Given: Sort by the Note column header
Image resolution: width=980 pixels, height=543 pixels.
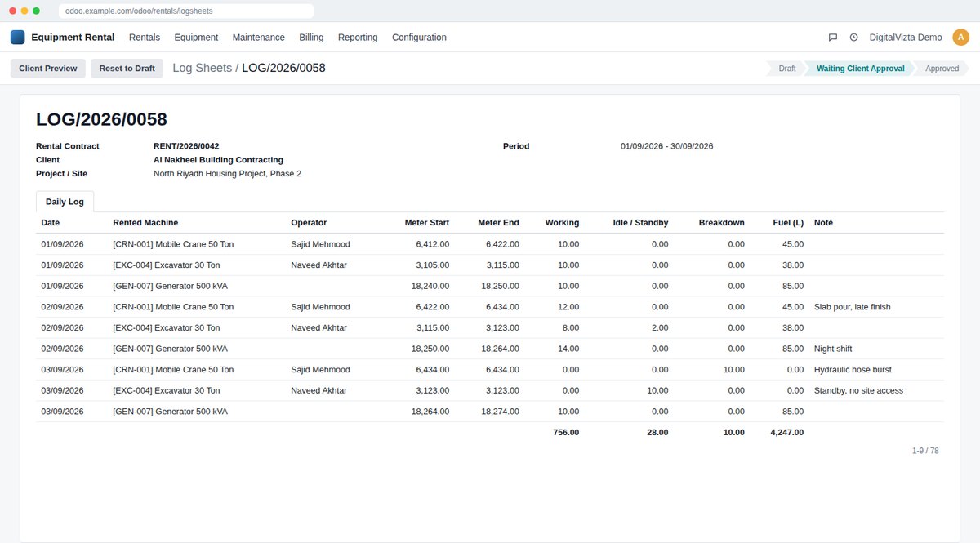Looking at the screenshot, I should pyautogui.click(x=823, y=222).
